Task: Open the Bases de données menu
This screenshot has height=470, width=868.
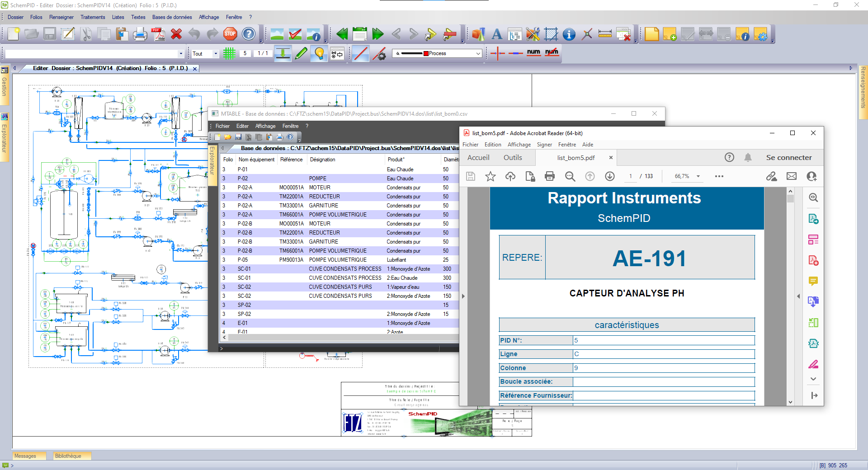Action: [x=172, y=17]
